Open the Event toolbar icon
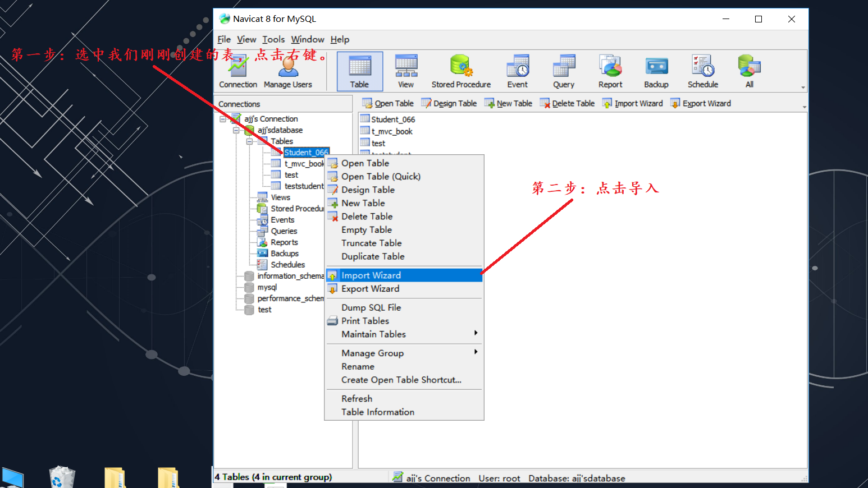868x488 pixels. [517, 71]
